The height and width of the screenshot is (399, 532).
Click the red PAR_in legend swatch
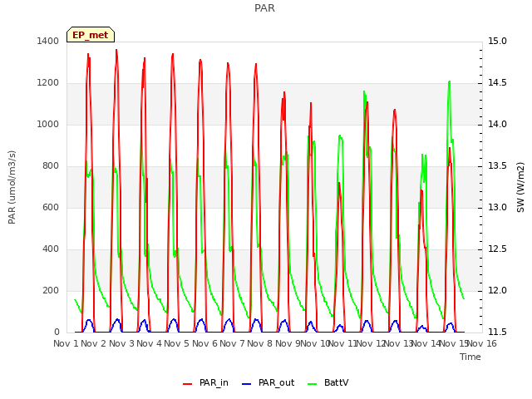tap(188, 384)
